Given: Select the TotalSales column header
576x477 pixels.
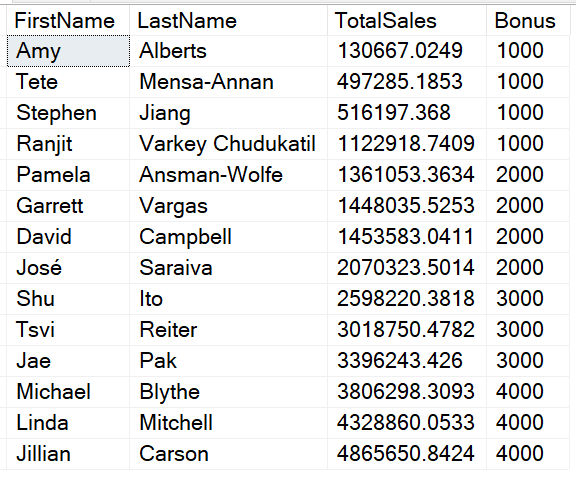Looking at the screenshot, I should [407, 21].
